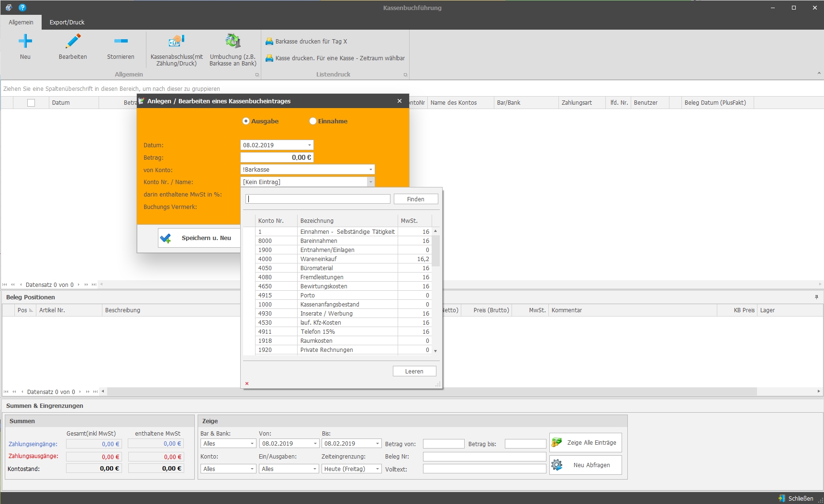Open the Konto Alles dropdown
The image size is (824, 504).
click(252, 469)
